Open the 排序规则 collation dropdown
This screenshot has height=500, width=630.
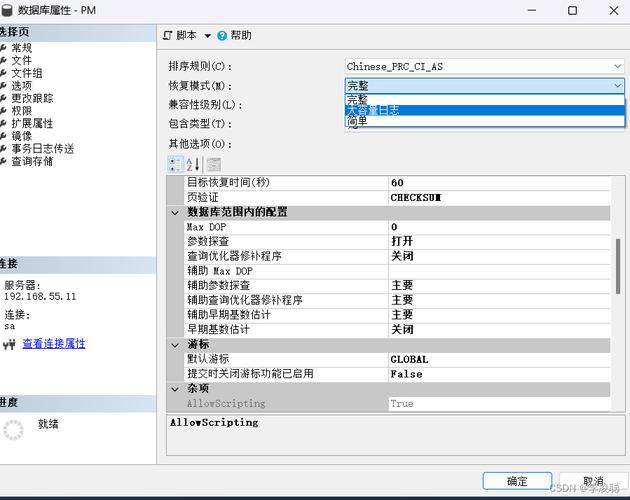(x=617, y=66)
